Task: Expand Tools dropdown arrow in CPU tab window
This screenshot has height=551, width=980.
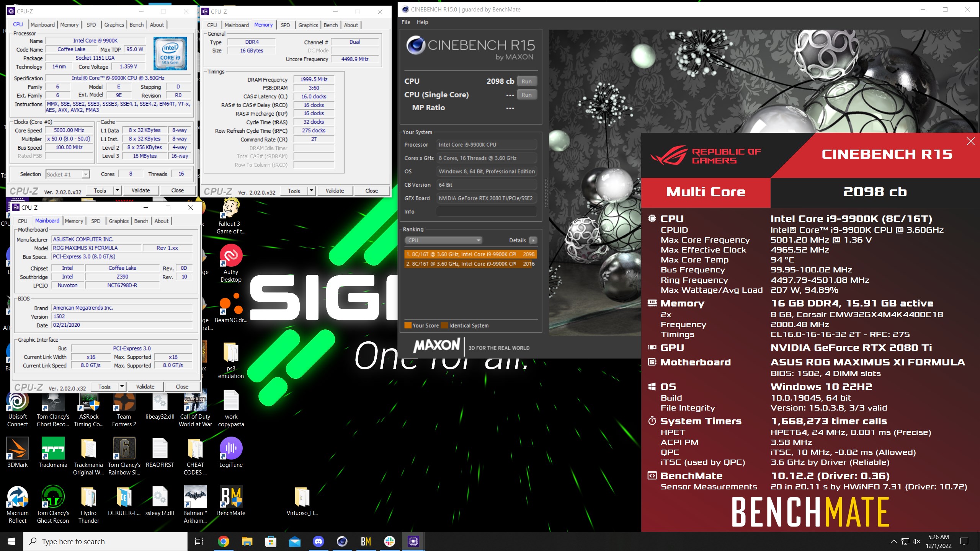Action: (118, 190)
